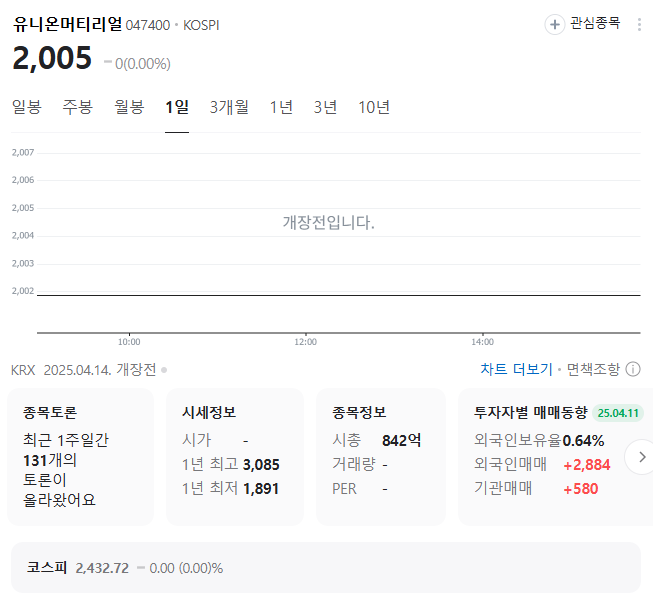Click the 1년 최고 3,085 value
Screen dimensions: 653x599
261,464
